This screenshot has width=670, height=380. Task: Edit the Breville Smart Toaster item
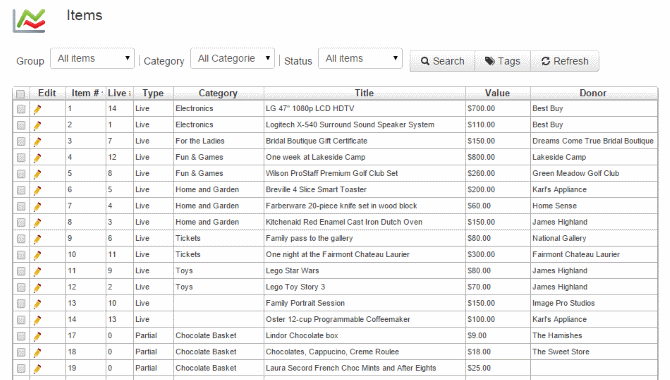pos(37,191)
